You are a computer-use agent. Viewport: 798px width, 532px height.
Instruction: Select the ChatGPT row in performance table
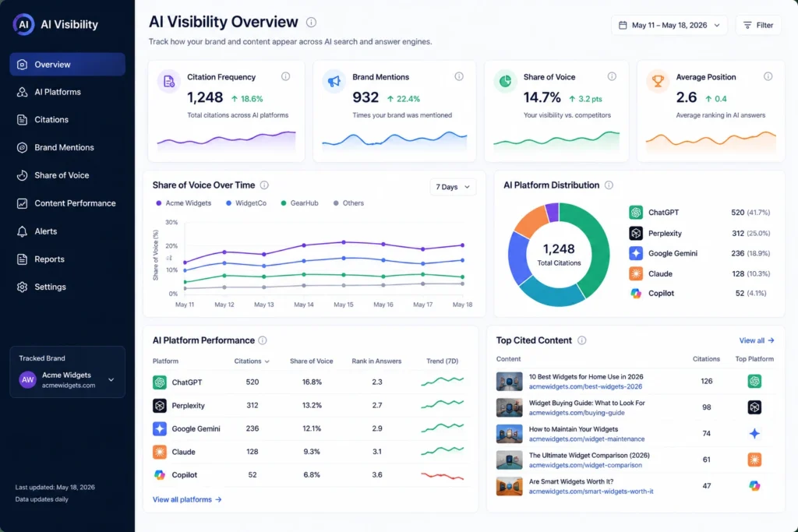(311, 382)
